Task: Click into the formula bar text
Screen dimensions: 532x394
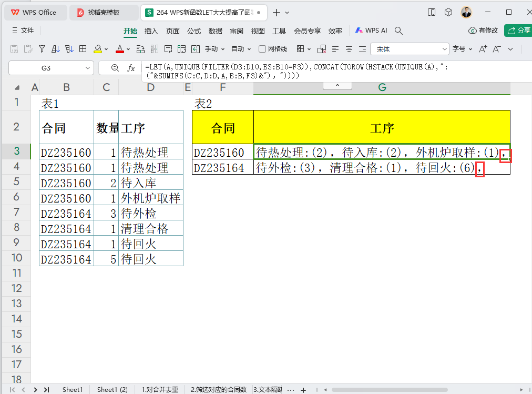Action: coord(296,71)
